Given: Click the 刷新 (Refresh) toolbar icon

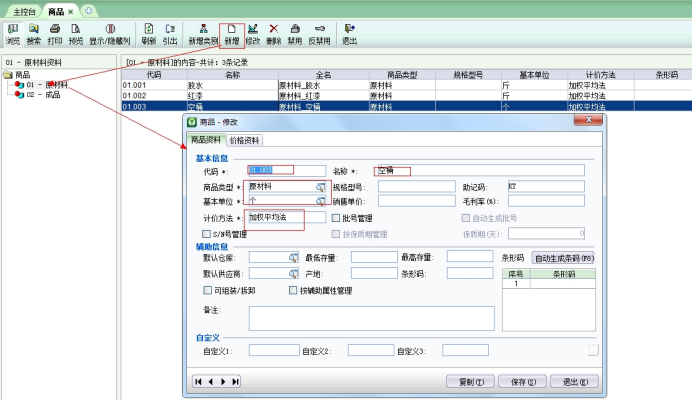Looking at the screenshot, I should 148,35.
